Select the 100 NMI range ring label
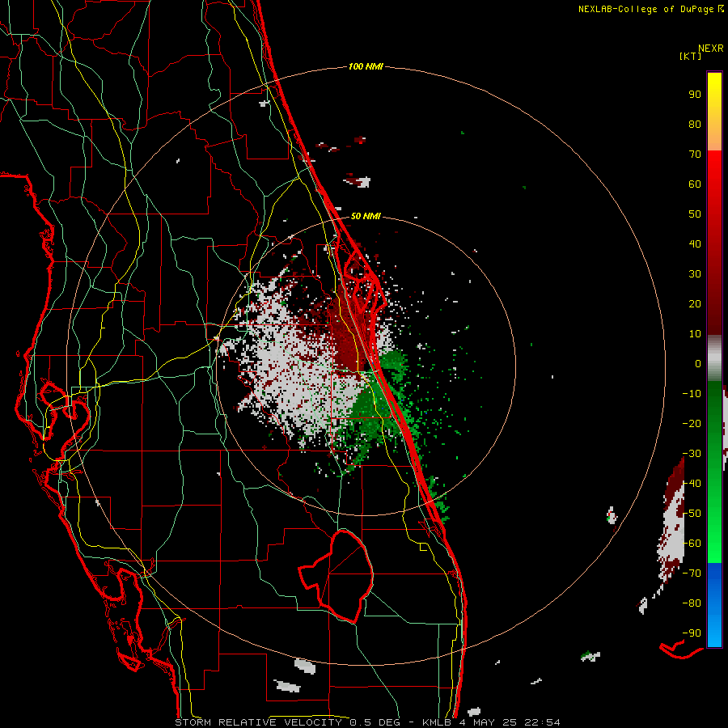 point(366,66)
